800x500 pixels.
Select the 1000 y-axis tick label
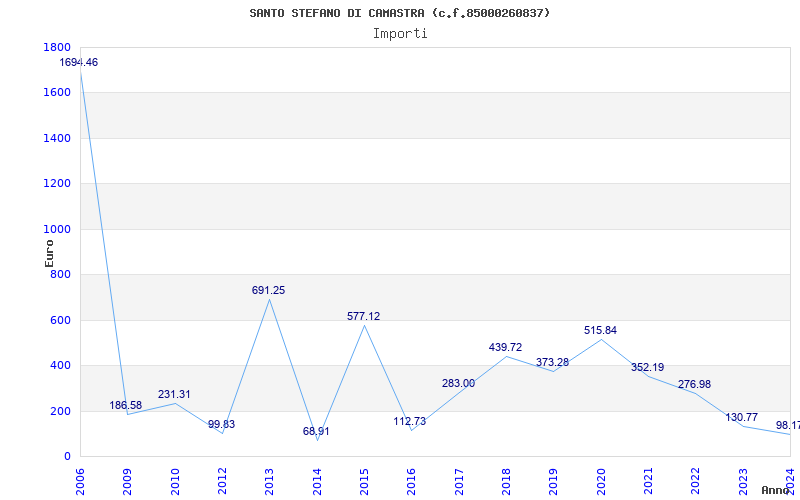(57, 229)
